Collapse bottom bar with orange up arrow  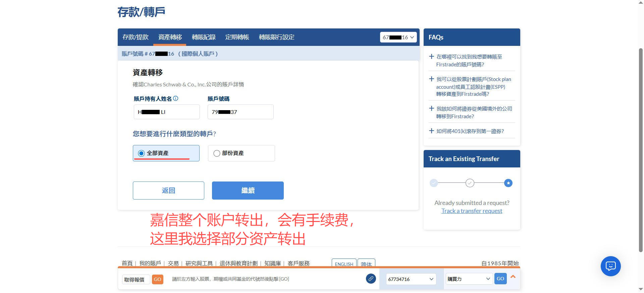click(x=513, y=277)
